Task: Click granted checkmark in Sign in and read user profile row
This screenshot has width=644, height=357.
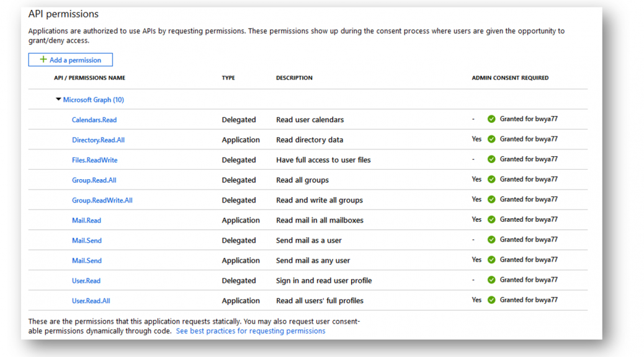Action: pyautogui.click(x=491, y=280)
